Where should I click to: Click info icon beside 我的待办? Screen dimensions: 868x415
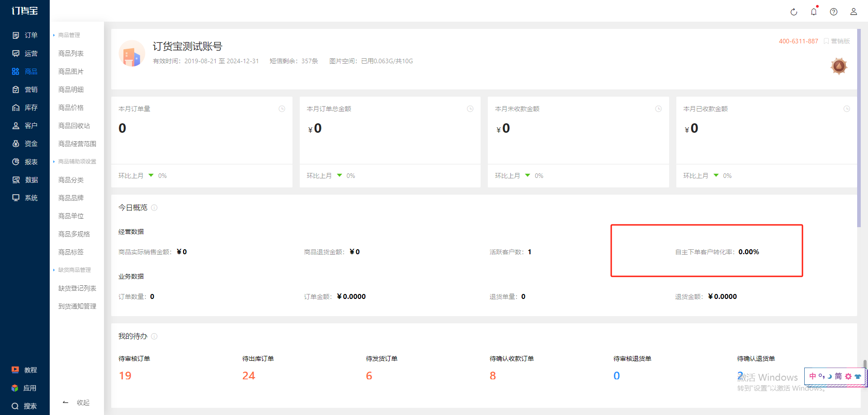point(154,336)
